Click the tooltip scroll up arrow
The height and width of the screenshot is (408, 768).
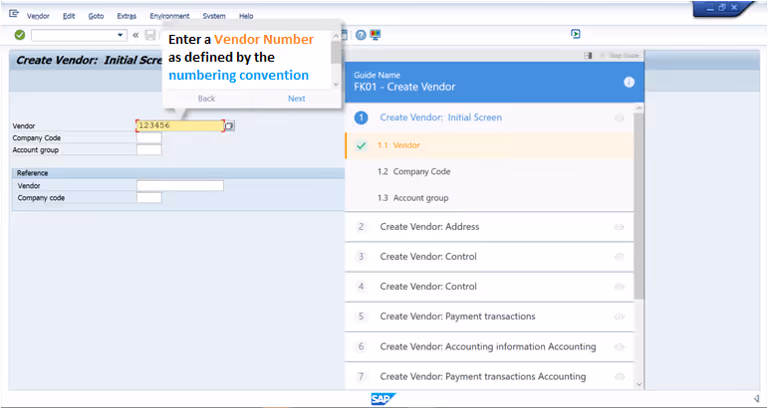(336, 35)
